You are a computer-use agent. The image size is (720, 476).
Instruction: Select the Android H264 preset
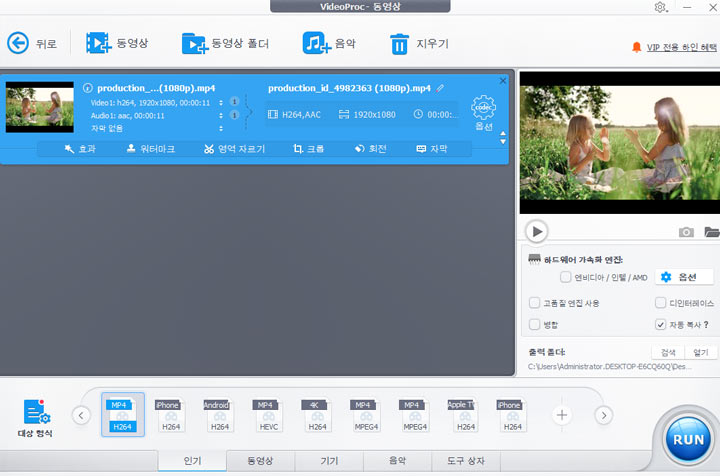(219, 415)
